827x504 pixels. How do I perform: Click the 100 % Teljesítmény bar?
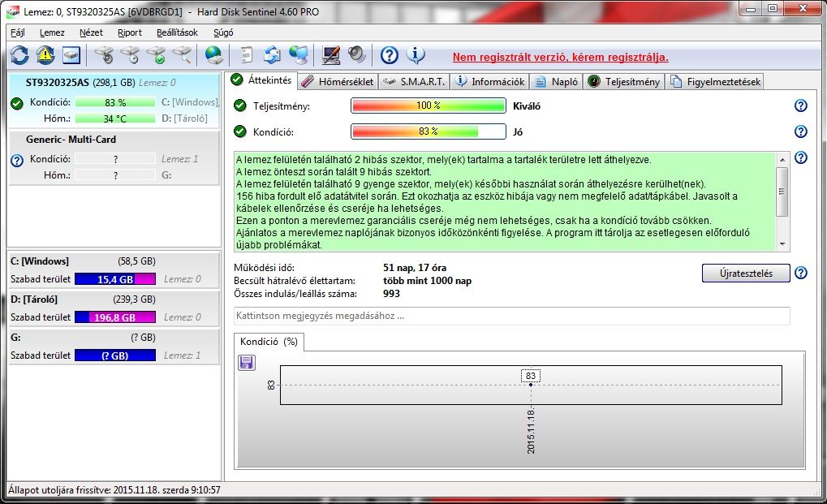click(429, 106)
